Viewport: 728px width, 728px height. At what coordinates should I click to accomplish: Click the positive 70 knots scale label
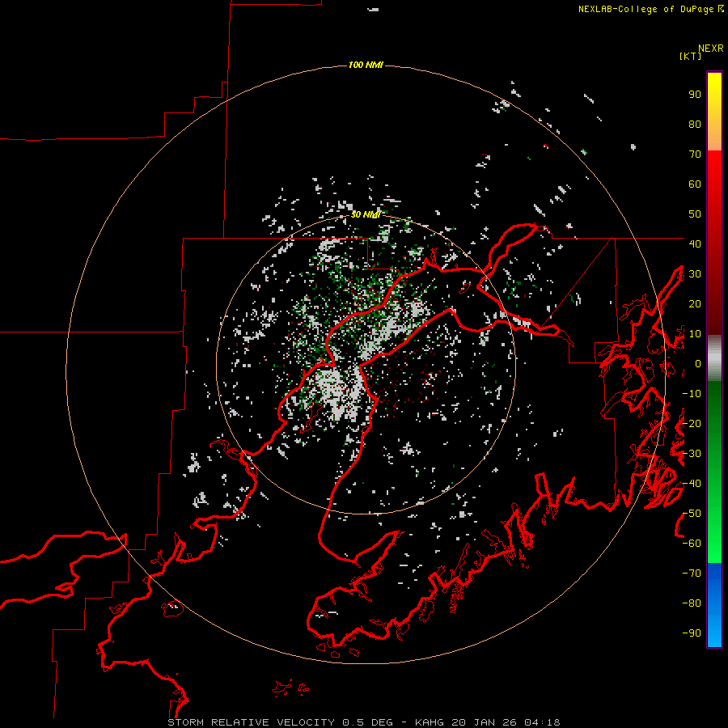click(x=695, y=154)
